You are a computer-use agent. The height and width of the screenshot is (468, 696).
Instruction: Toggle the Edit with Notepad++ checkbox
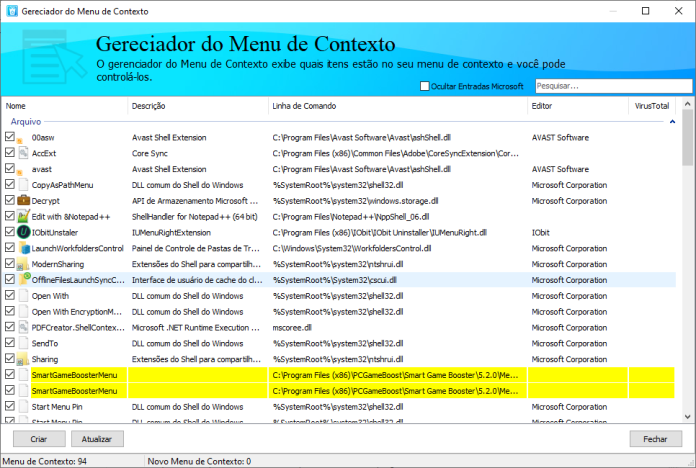click(10, 216)
